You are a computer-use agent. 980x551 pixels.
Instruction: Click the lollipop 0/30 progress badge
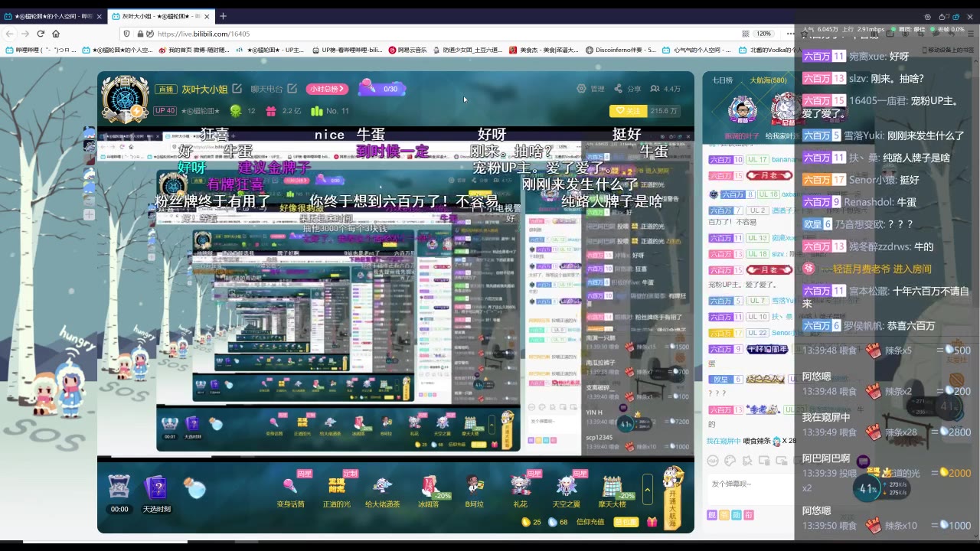381,88
